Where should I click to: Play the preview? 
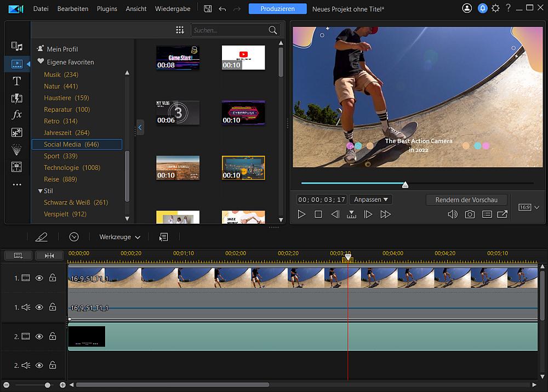pyautogui.click(x=301, y=214)
